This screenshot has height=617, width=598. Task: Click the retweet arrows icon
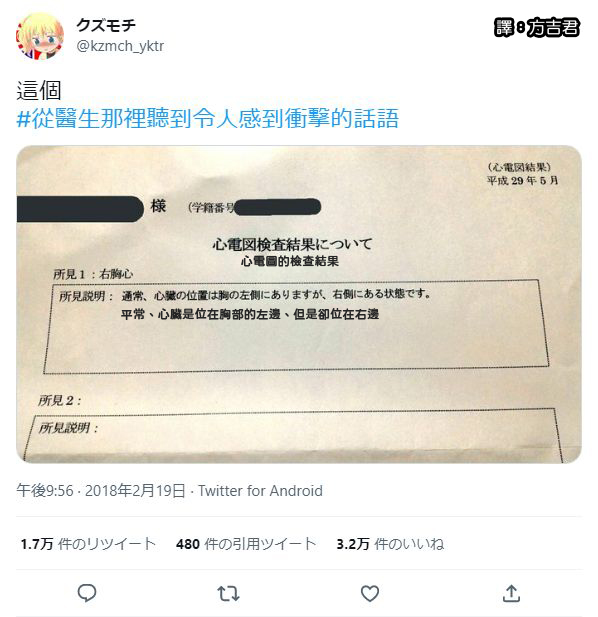[229, 593]
